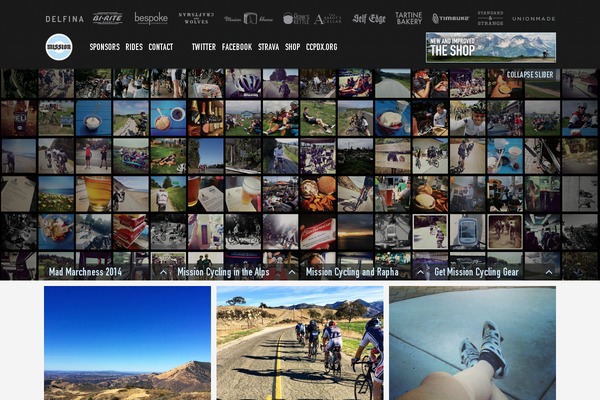Visit Craftsman and Wolves sponsor logo
Image resolution: width=600 pixels, height=400 pixels.
196,18
